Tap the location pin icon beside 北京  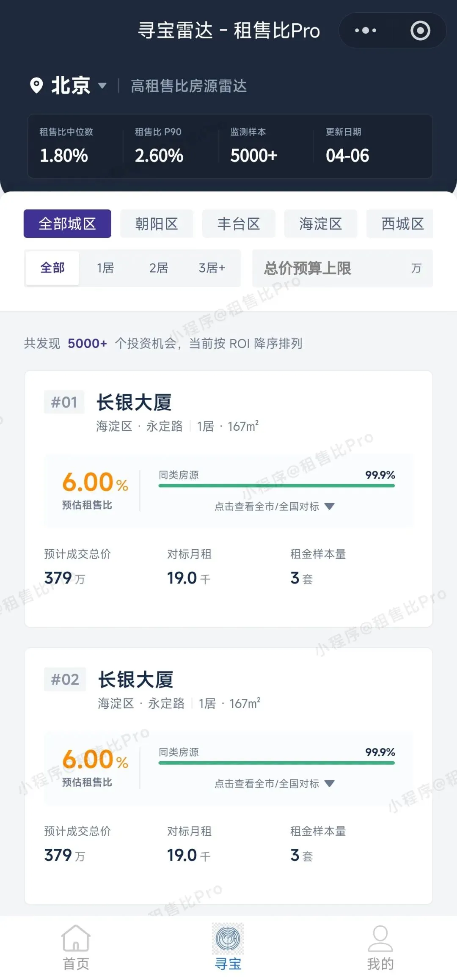(36, 86)
